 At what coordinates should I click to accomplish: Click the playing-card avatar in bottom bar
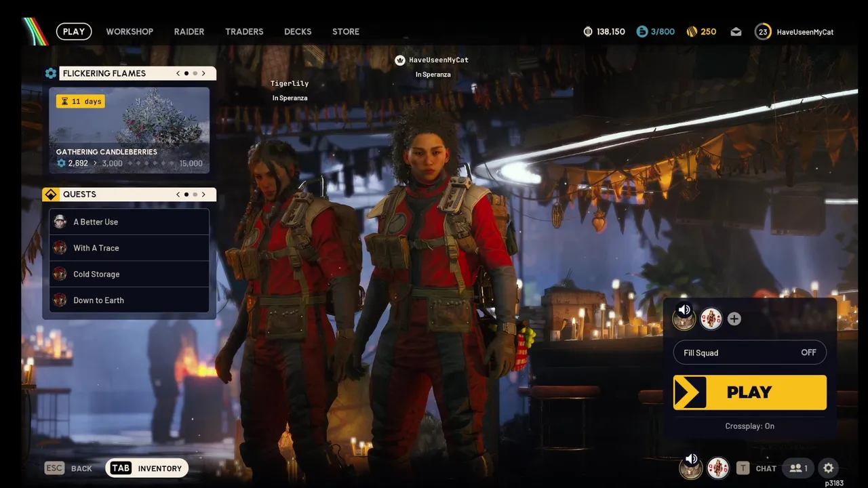tap(718, 468)
